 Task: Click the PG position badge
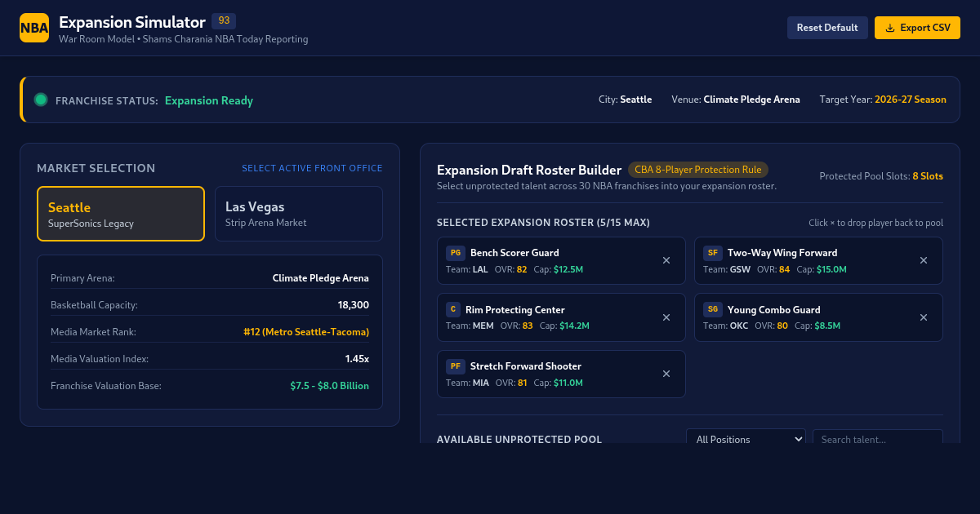[x=456, y=253]
